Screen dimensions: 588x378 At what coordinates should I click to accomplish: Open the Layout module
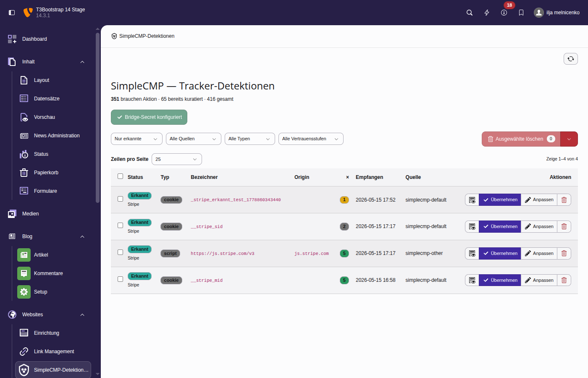click(x=54, y=80)
